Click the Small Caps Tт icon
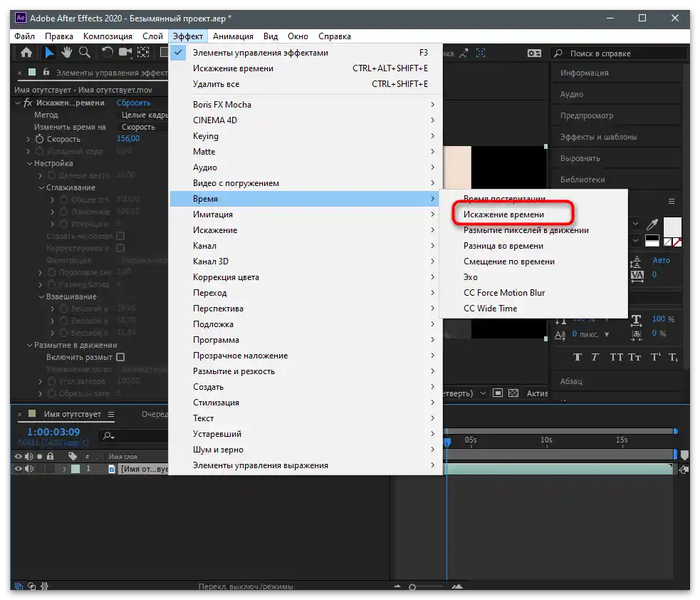The image size is (700, 600). click(x=634, y=357)
